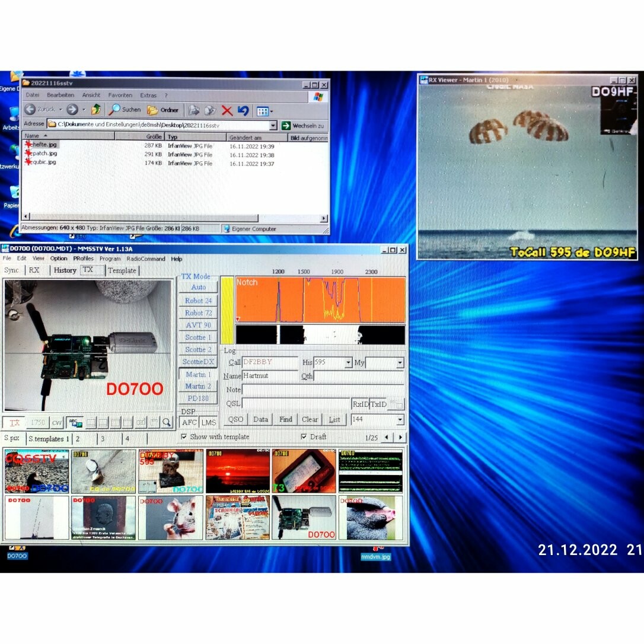Toggle the AFC DSP button
644x644 pixels.
click(x=189, y=422)
